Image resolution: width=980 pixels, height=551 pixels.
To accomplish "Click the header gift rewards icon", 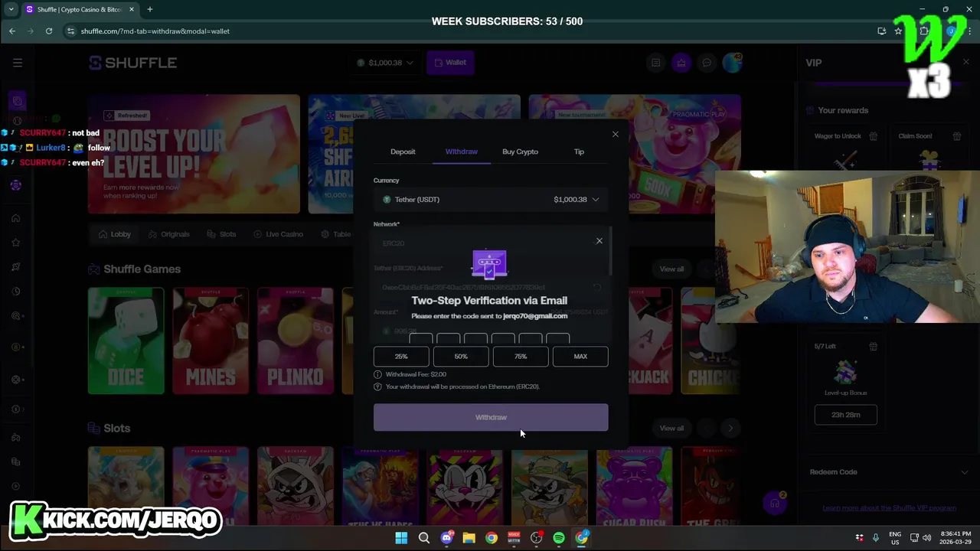I will click(681, 63).
